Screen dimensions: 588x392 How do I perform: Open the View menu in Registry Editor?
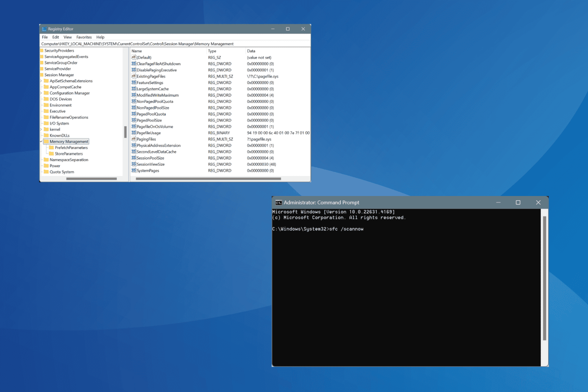(67, 37)
